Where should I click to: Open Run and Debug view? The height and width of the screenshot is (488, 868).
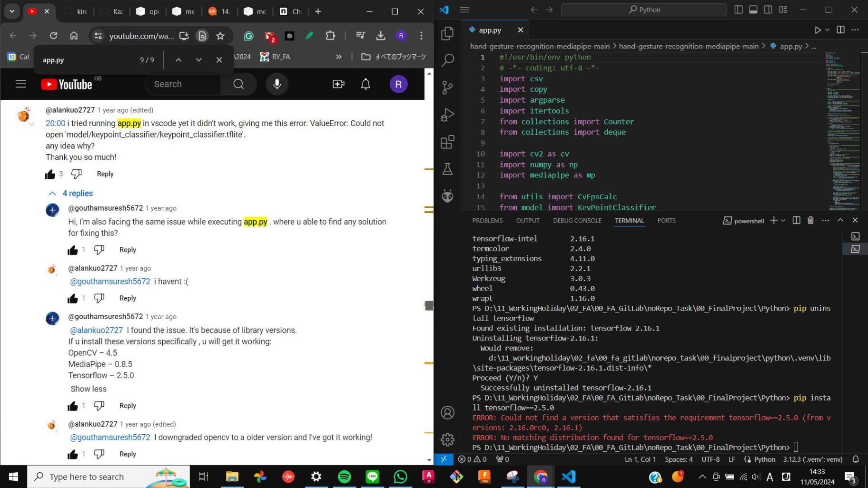[x=447, y=115]
